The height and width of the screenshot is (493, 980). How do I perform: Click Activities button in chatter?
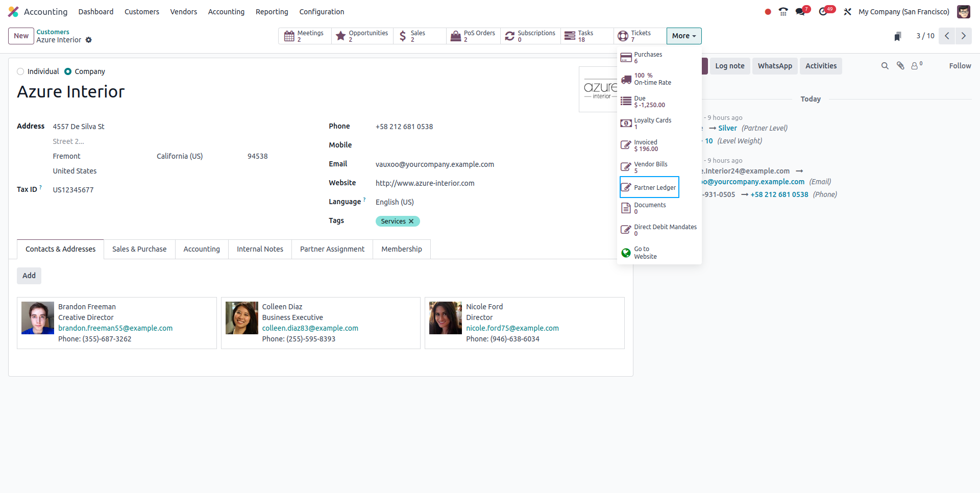click(x=821, y=66)
